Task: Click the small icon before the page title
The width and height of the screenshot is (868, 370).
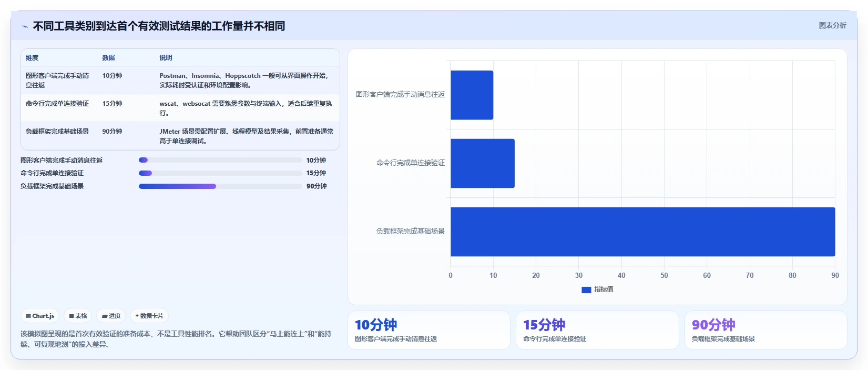Action: tap(25, 26)
